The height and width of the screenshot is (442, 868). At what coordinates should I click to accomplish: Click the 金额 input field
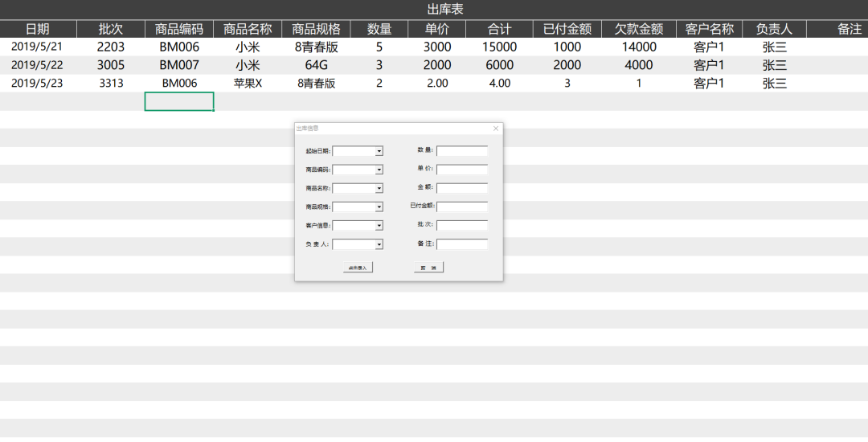coord(462,187)
